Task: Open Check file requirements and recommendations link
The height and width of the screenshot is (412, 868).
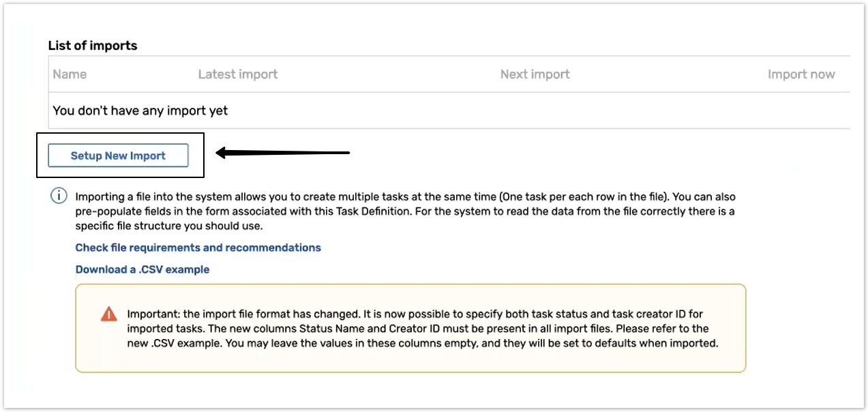Action: [198, 248]
